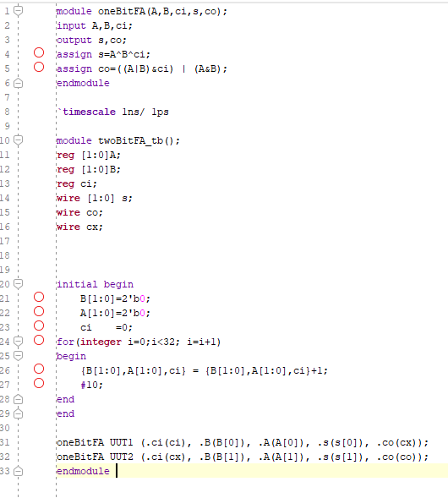
Task: Click the wire cx declaration
Action: pos(79,227)
